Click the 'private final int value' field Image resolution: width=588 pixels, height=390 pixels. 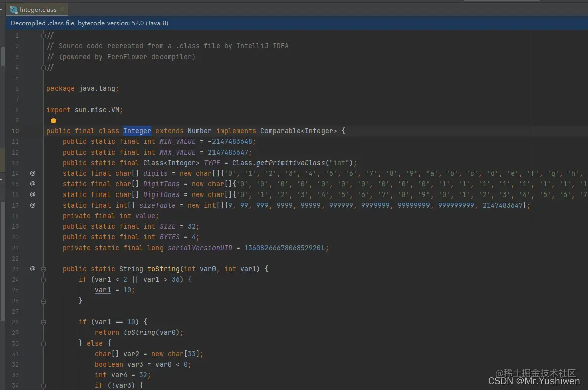(x=111, y=216)
